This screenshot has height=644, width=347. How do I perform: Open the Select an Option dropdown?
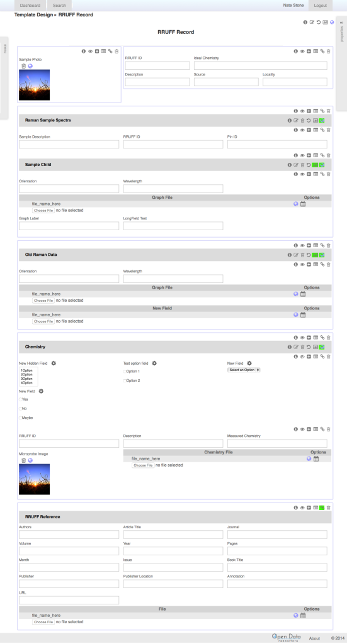pyautogui.click(x=244, y=370)
